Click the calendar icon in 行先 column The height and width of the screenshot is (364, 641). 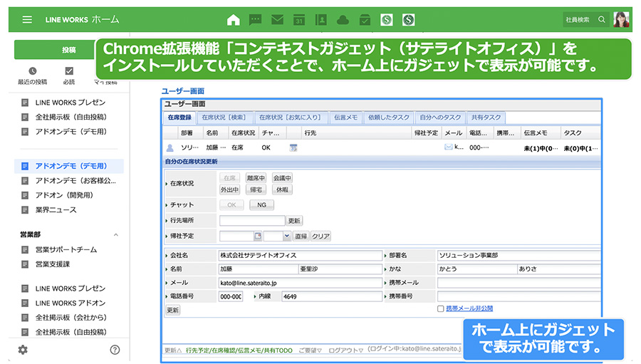click(293, 147)
